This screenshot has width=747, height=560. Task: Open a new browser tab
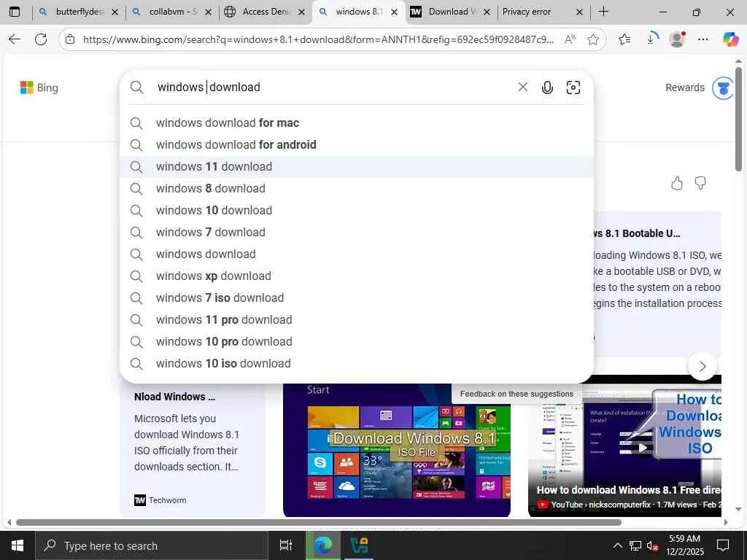[x=603, y=12]
